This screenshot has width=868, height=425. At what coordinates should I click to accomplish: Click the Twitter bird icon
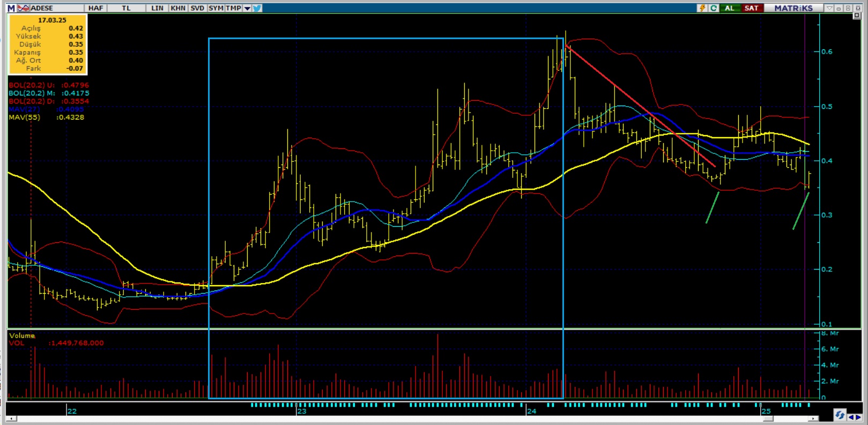pos(257,8)
